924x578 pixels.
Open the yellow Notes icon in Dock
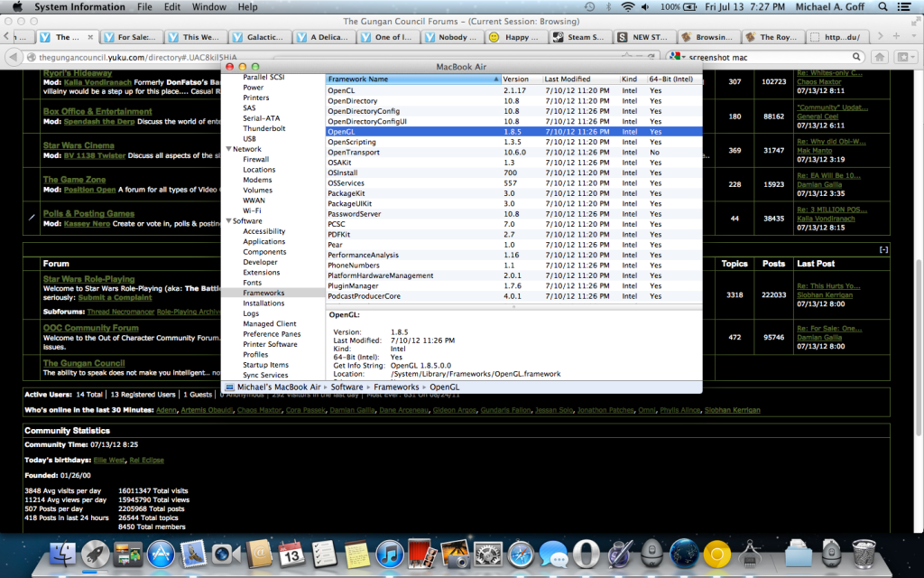pos(356,555)
